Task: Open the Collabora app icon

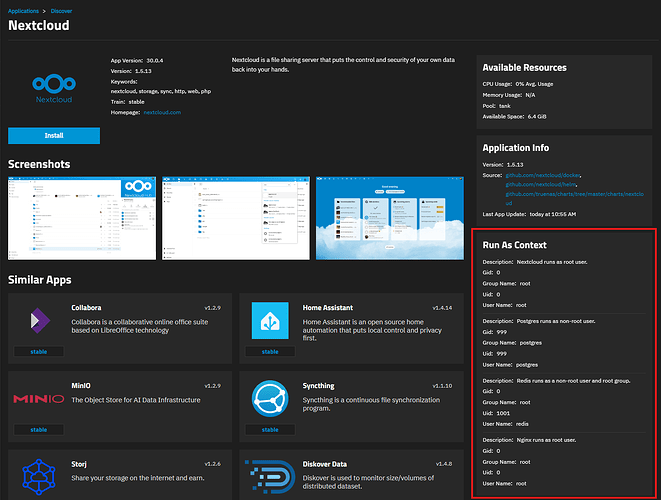Action: coord(39,320)
